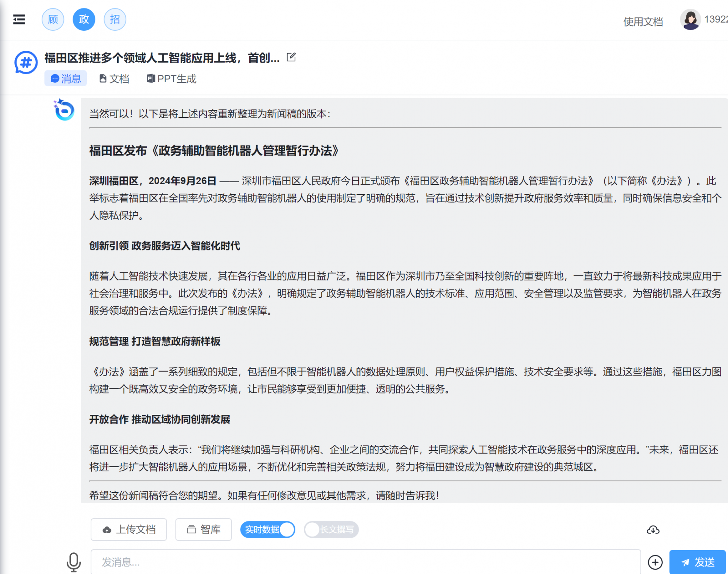Open the 使用文档 link
728x574 pixels.
[x=643, y=22]
